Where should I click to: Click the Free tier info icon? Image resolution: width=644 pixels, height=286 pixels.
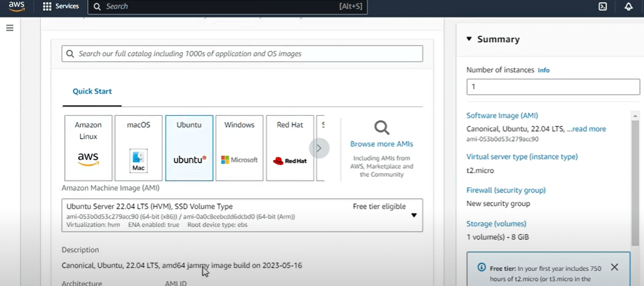[482, 267]
